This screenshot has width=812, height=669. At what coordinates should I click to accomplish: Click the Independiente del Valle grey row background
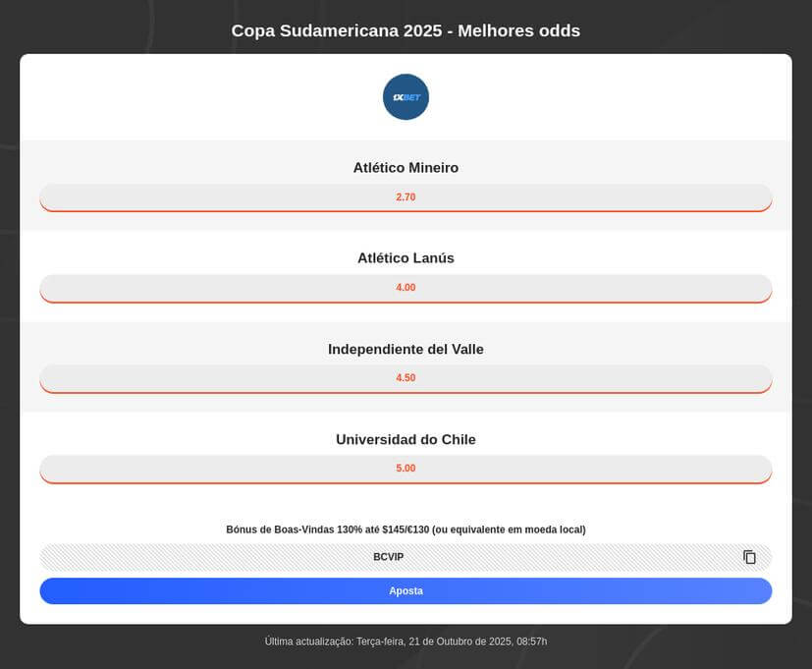coord(147,339)
